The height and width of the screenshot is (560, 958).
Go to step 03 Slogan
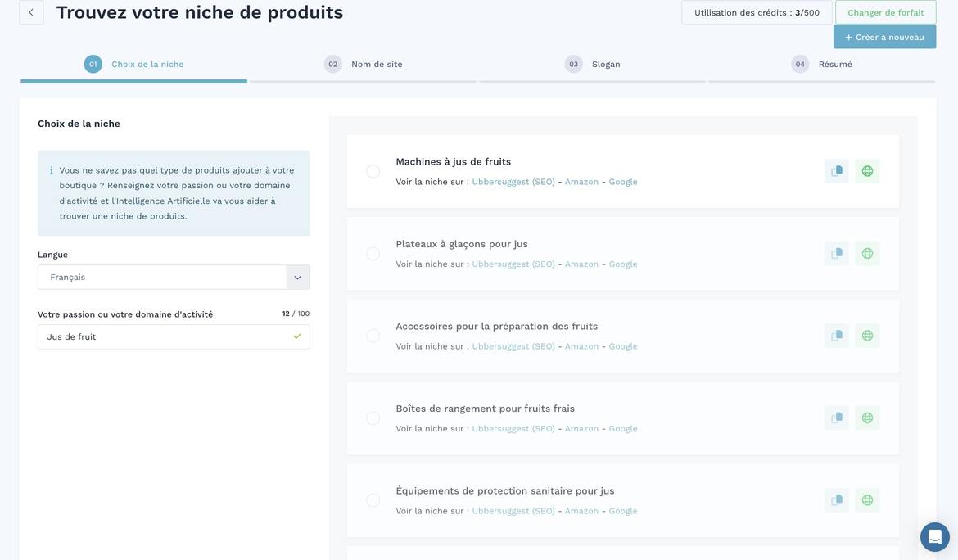click(x=592, y=64)
